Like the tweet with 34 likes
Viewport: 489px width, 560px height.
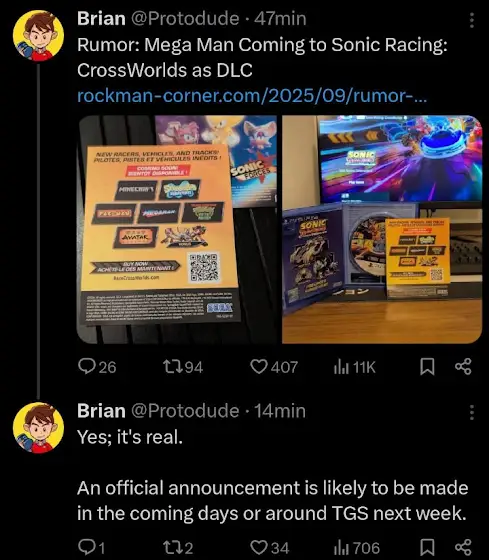[x=259, y=548]
